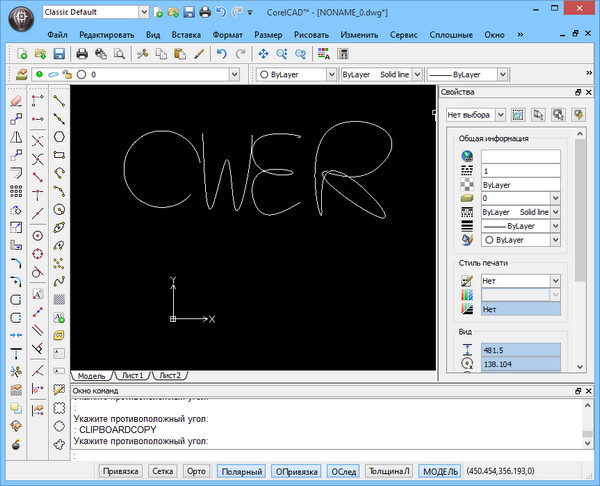Select the Pan tool with four arrows
The height and width of the screenshot is (486, 600).
(x=264, y=53)
